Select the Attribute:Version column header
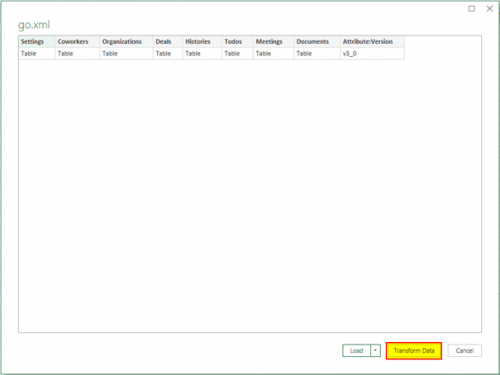Screen dimensions: 500x375 click(372, 42)
